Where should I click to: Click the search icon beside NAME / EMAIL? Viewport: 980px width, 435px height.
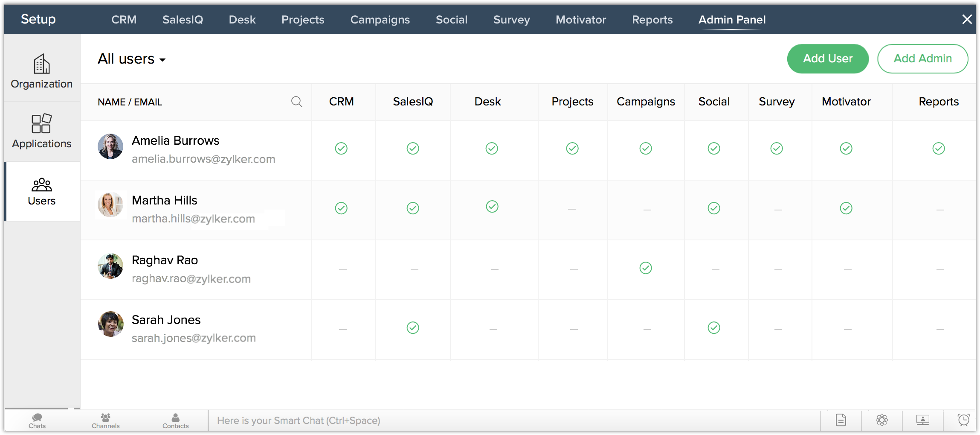click(x=296, y=102)
